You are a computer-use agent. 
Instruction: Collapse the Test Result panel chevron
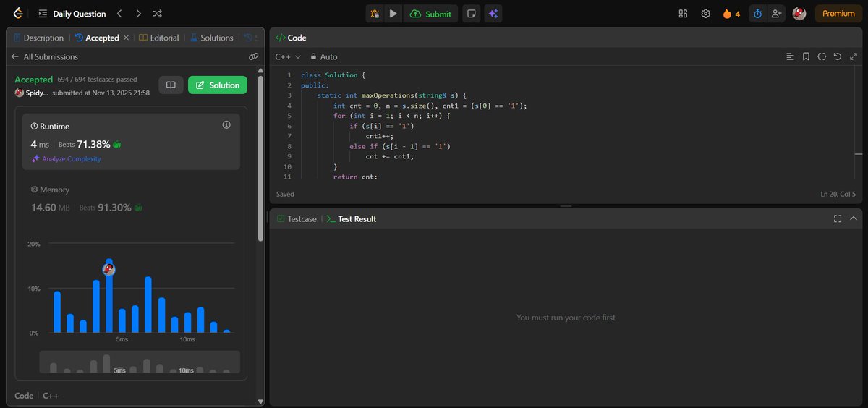pos(854,218)
